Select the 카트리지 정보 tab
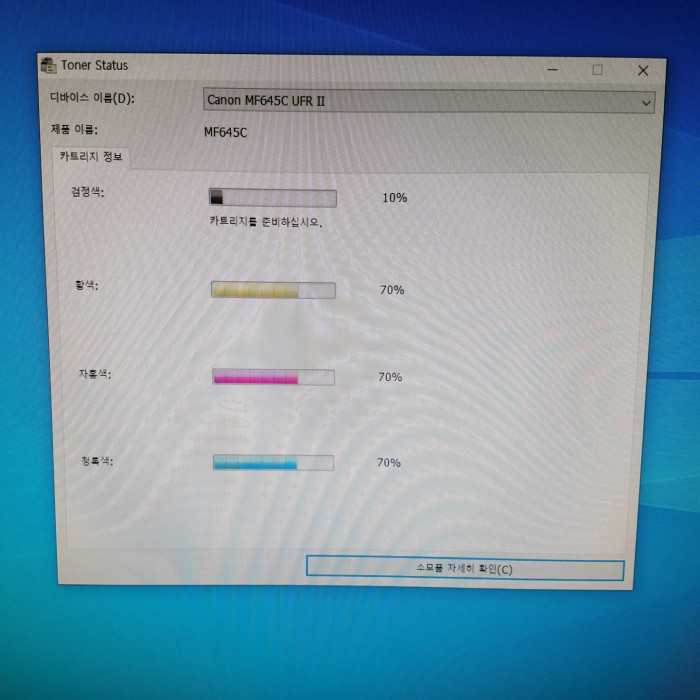Viewport: 700px width, 700px height. click(x=91, y=157)
